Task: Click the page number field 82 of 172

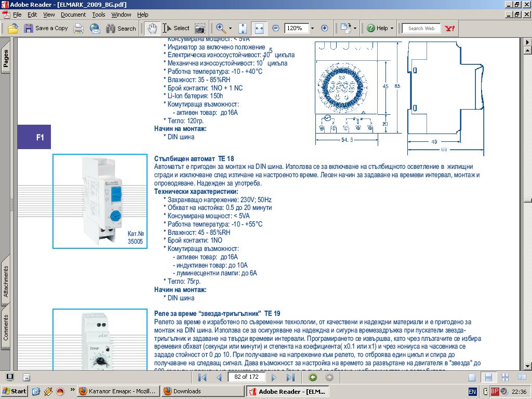Action: point(246,377)
